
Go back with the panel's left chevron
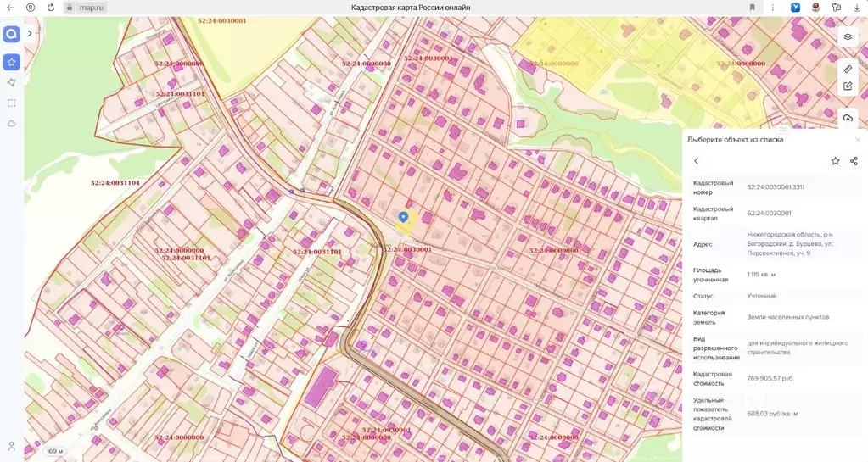click(697, 161)
